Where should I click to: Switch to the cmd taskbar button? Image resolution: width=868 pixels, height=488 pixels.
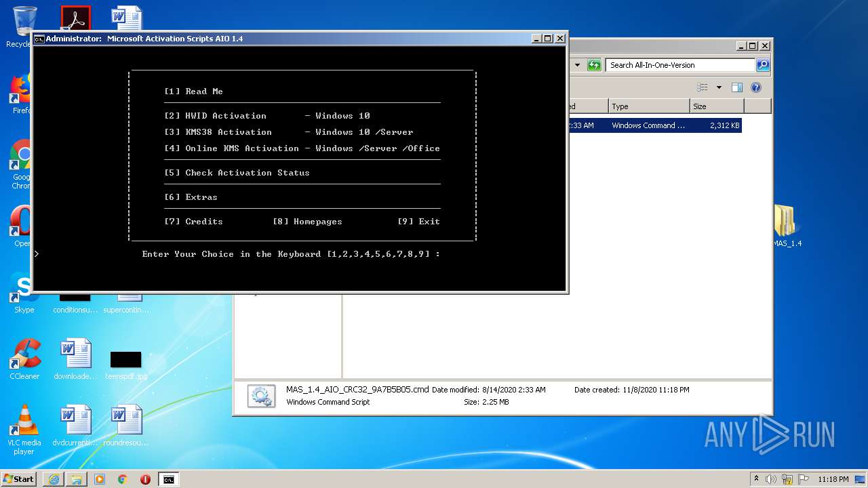[168, 479]
